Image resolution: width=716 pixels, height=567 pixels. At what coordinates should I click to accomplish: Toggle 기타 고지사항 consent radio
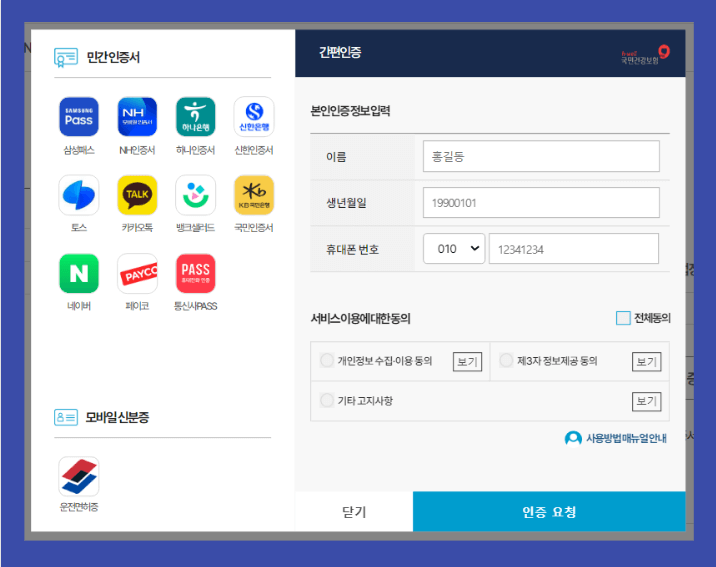327,400
